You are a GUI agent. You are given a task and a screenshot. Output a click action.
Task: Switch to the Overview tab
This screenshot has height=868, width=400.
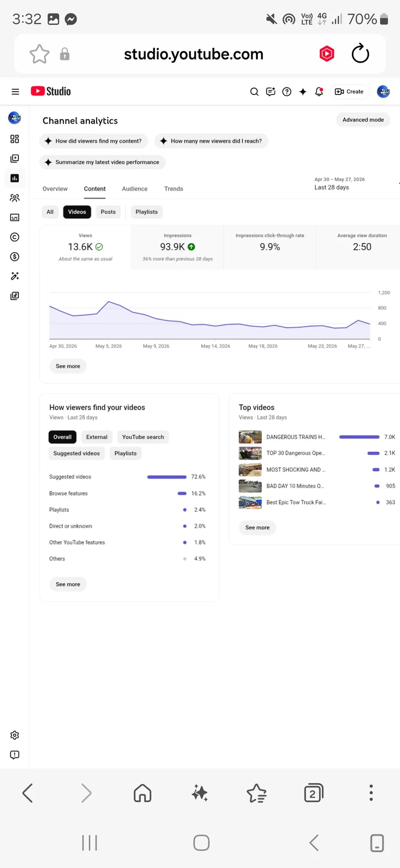[x=55, y=189]
